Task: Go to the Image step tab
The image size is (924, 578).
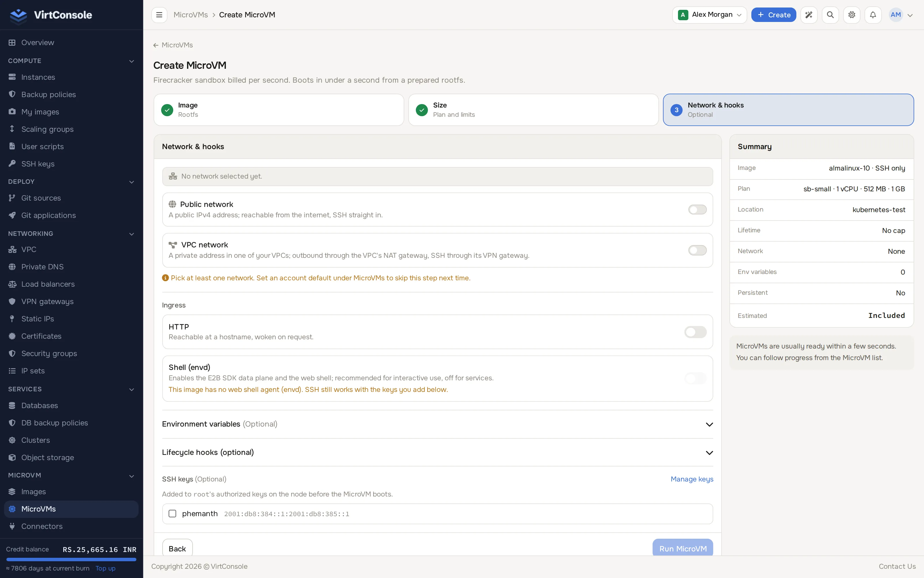Action: (279, 110)
